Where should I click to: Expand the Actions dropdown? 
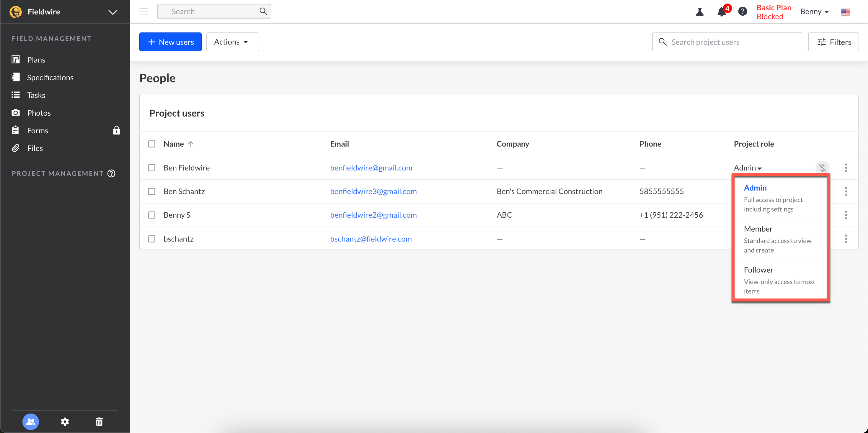coord(233,42)
